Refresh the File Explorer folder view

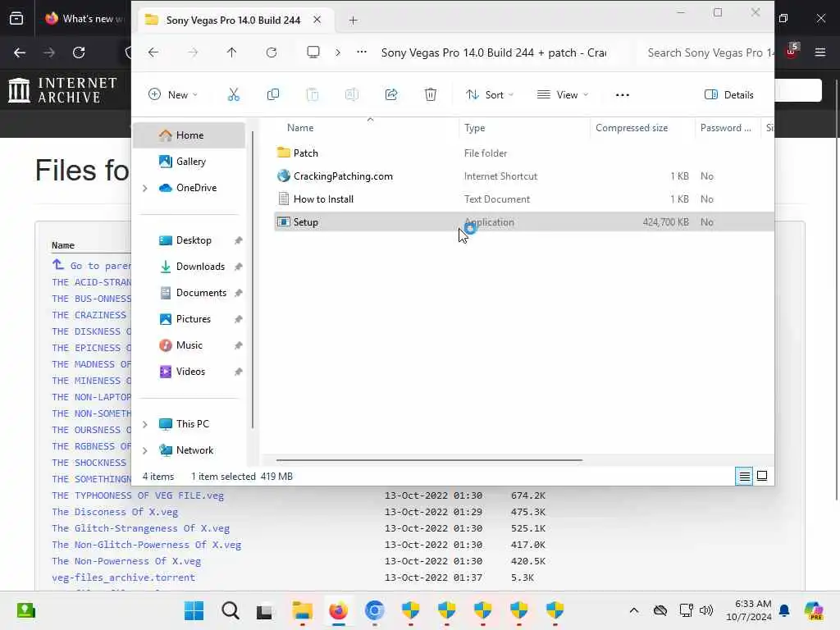[272, 52]
